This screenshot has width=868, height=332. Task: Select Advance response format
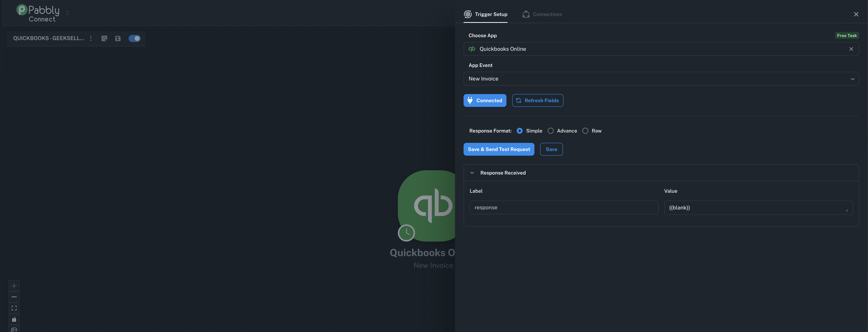coord(551,131)
